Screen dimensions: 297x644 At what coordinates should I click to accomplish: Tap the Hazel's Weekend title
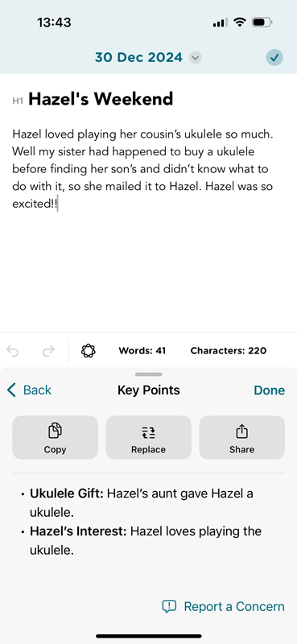click(101, 99)
